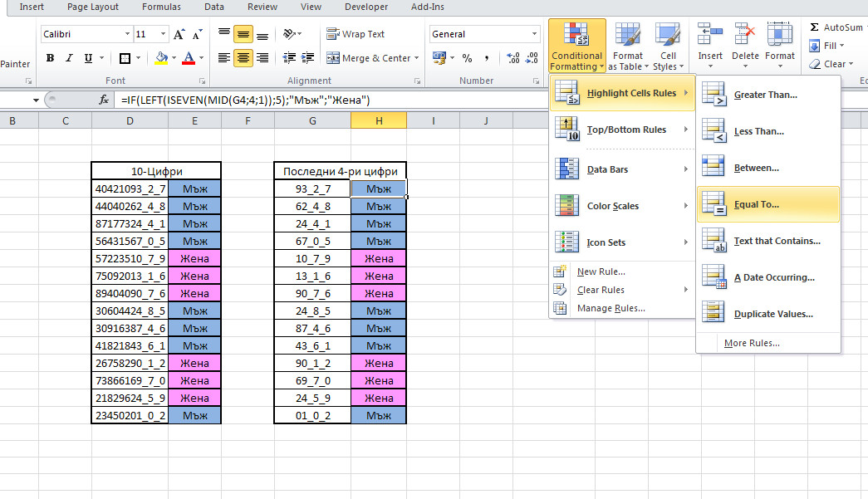Open the Developer tab
This screenshot has width=868, height=499.
click(366, 7)
